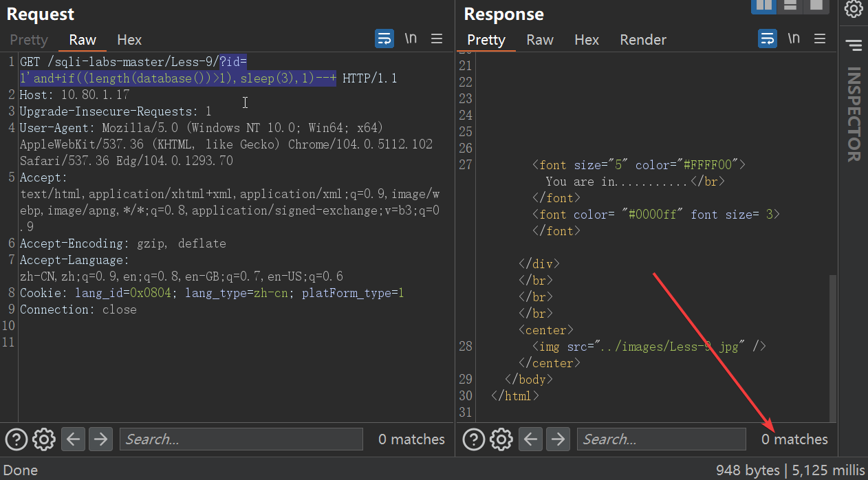Switch Request view to Raw tab
Viewport: 868px width, 480px height.
pos(83,40)
